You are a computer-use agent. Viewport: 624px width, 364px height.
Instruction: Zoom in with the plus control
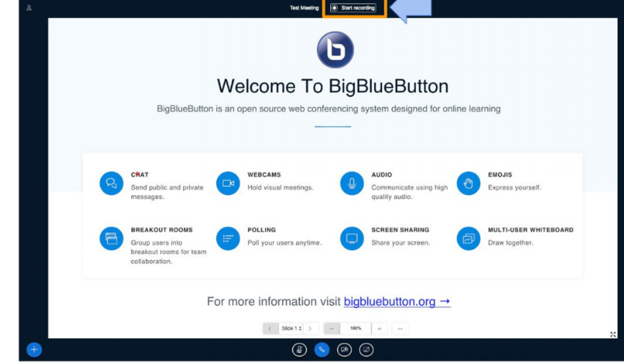pos(379,328)
